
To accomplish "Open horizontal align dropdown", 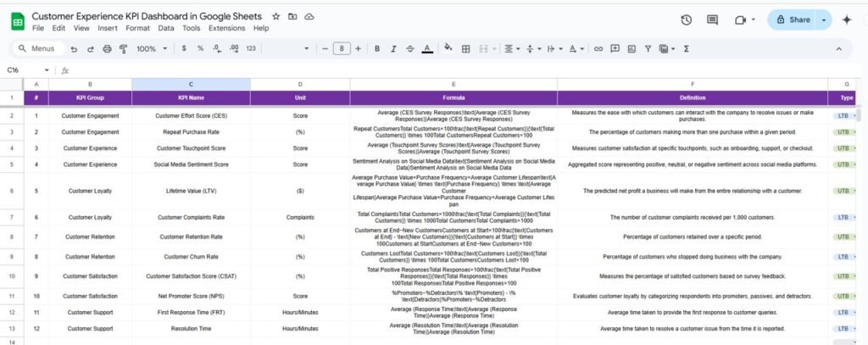I will tap(512, 48).
